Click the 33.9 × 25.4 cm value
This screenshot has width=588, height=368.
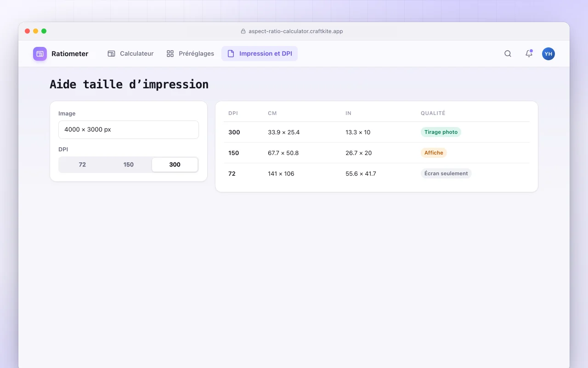click(284, 132)
